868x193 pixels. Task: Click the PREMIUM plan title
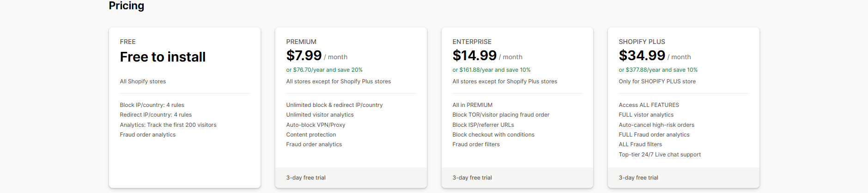pos(301,42)
